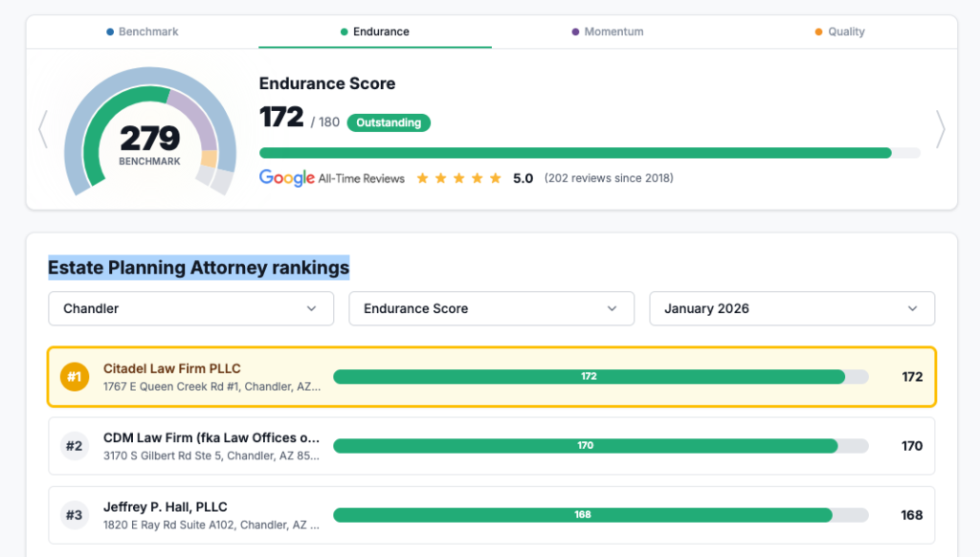Click the #1 rank badge
The height and width of the screenshot is (557, 980).
point(75,377)
